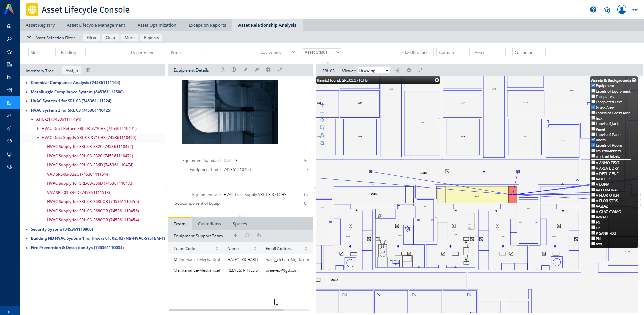Click the drawing viewer settings gear

click(409, 70)
